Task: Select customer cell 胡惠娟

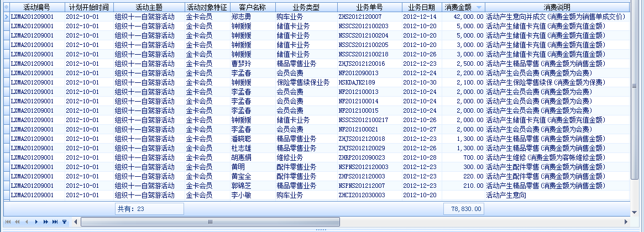Action: [253, 157]
